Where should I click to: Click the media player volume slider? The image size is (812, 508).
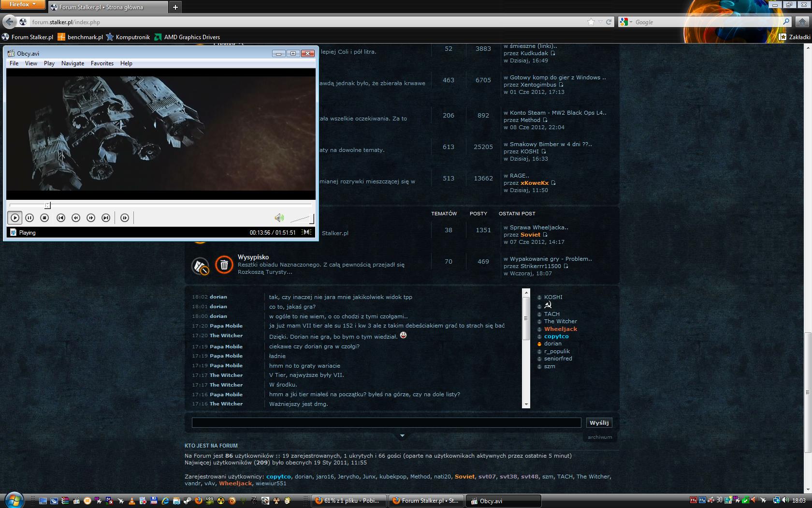[303, 219]
